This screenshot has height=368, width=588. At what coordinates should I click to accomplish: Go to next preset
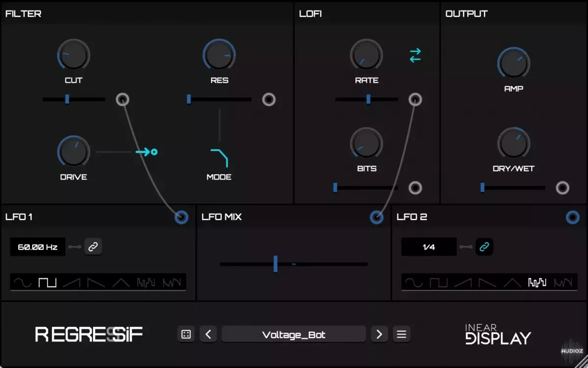click(x=379, y=335)
